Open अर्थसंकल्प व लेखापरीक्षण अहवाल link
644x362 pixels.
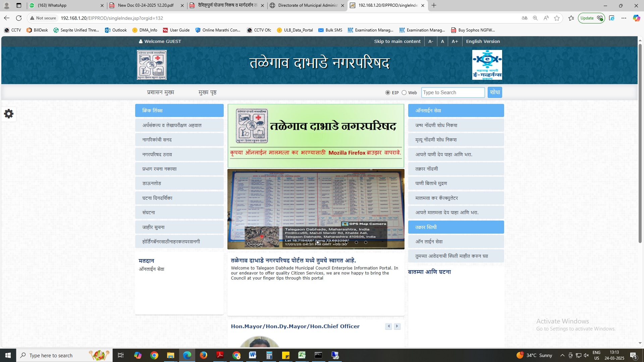pos(179,125)
